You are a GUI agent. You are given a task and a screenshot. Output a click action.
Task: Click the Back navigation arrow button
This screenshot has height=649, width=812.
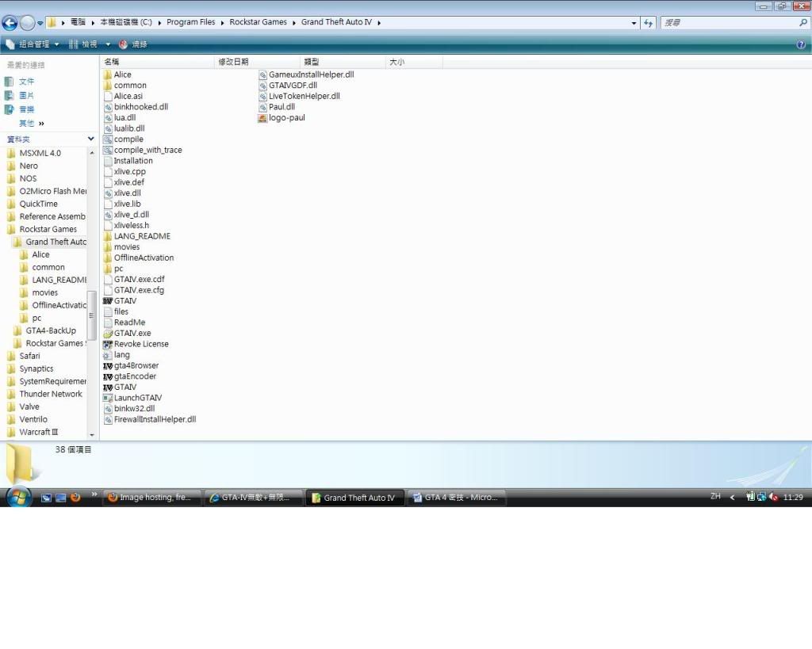(10, 23)
